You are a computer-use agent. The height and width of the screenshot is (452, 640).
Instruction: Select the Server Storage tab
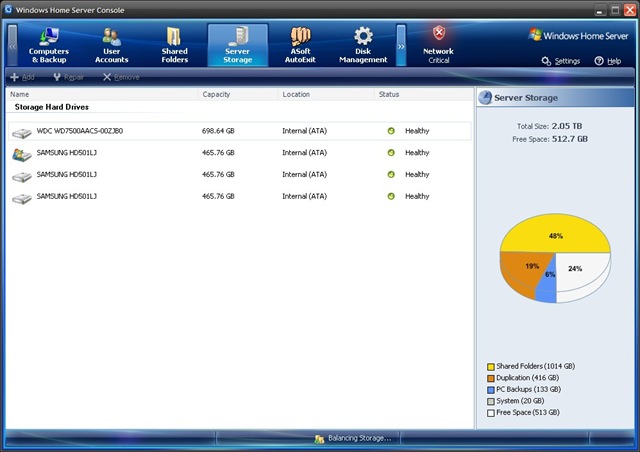pos(238,45)
